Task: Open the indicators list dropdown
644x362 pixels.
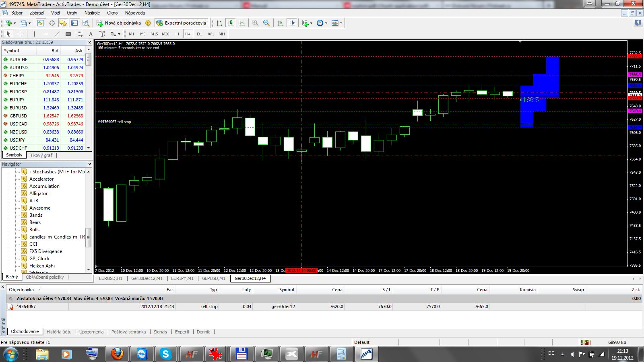Action: pos(307,23)
